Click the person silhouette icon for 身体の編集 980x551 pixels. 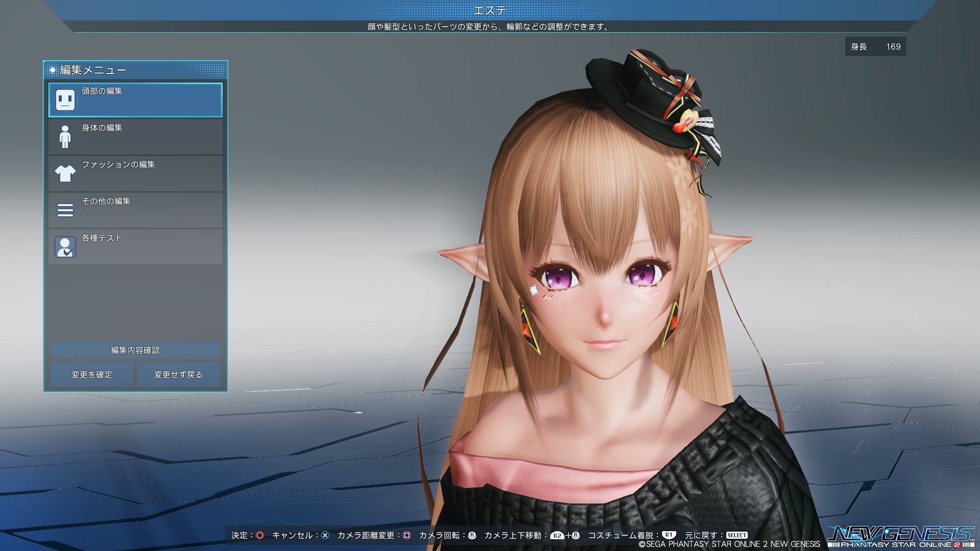tap(64, 136)
